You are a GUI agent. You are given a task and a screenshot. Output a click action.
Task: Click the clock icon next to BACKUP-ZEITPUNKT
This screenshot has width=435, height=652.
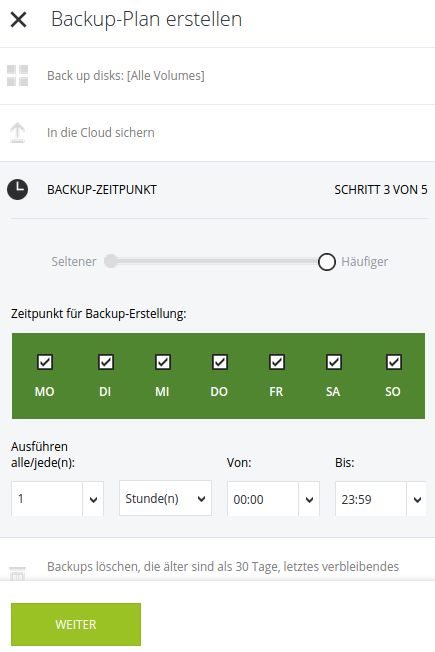click(x=17, y=190)
